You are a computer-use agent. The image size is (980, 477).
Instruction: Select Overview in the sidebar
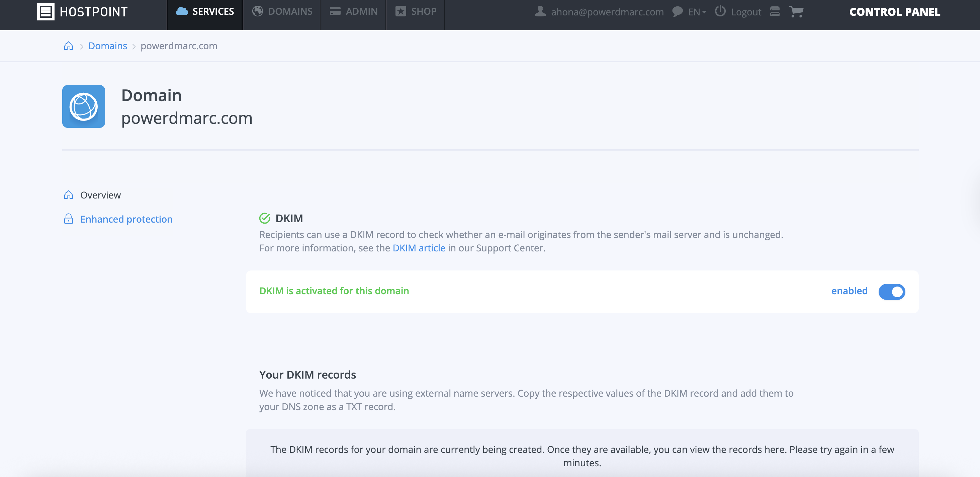[x=100, y=195]
